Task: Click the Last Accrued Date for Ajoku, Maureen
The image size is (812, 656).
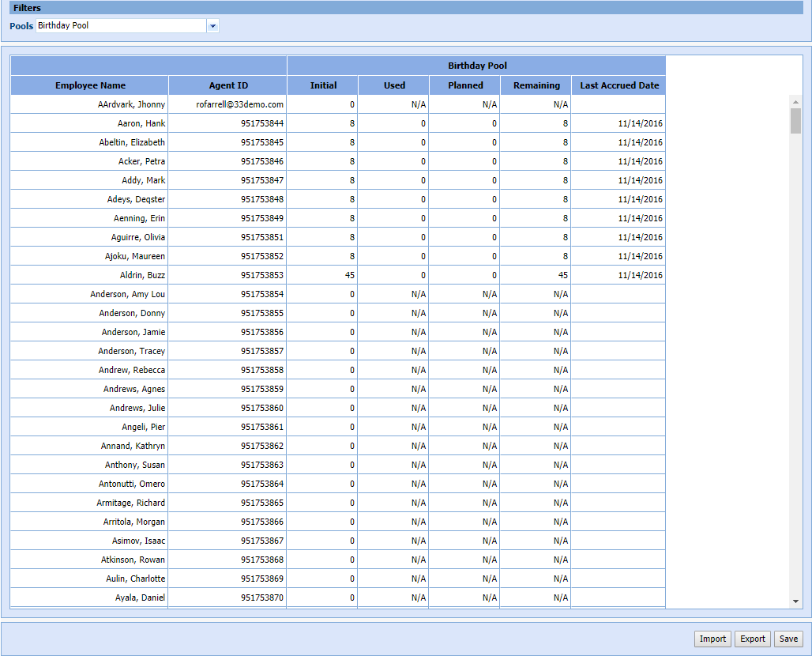Action: (619, 256)
